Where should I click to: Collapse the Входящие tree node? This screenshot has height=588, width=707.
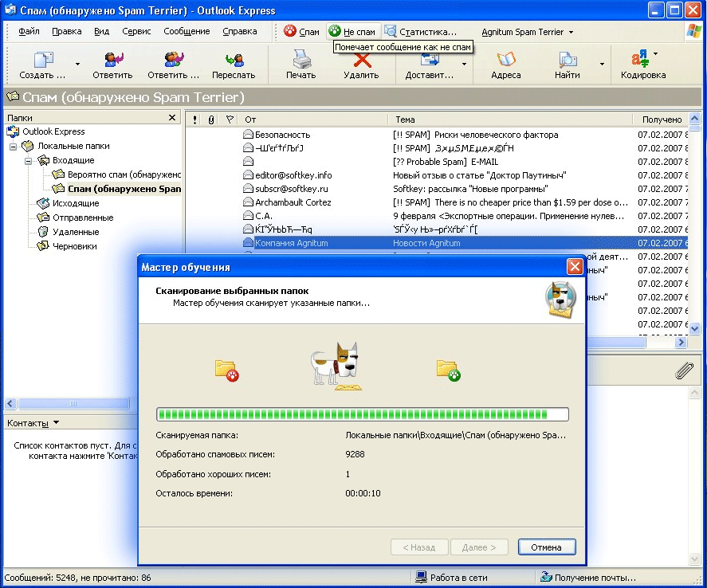click(29, 161)
